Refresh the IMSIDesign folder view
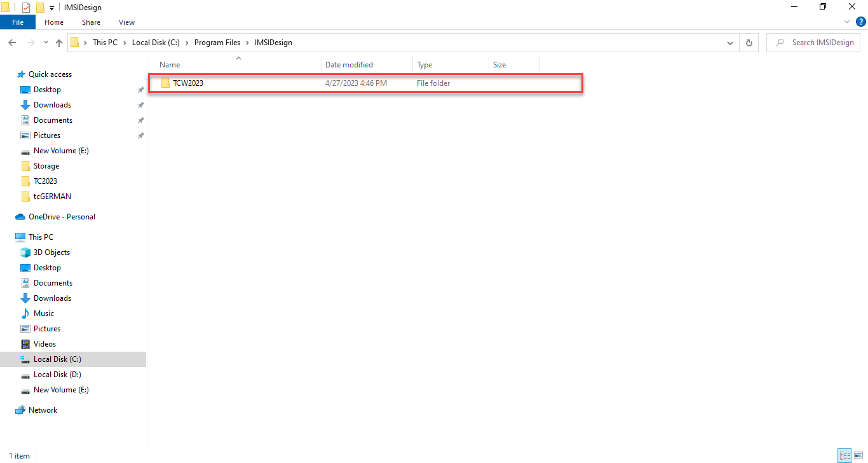This screenshot has height=463, width=868. pos(749,43)
